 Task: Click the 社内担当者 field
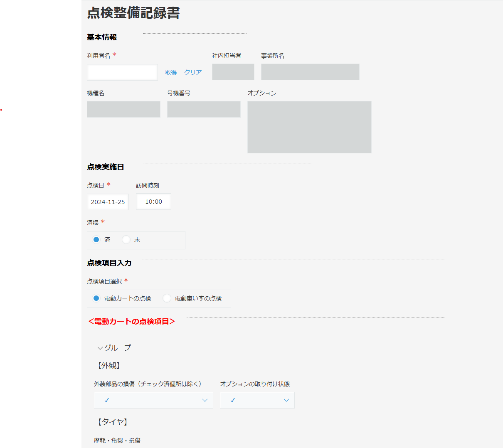233,72
